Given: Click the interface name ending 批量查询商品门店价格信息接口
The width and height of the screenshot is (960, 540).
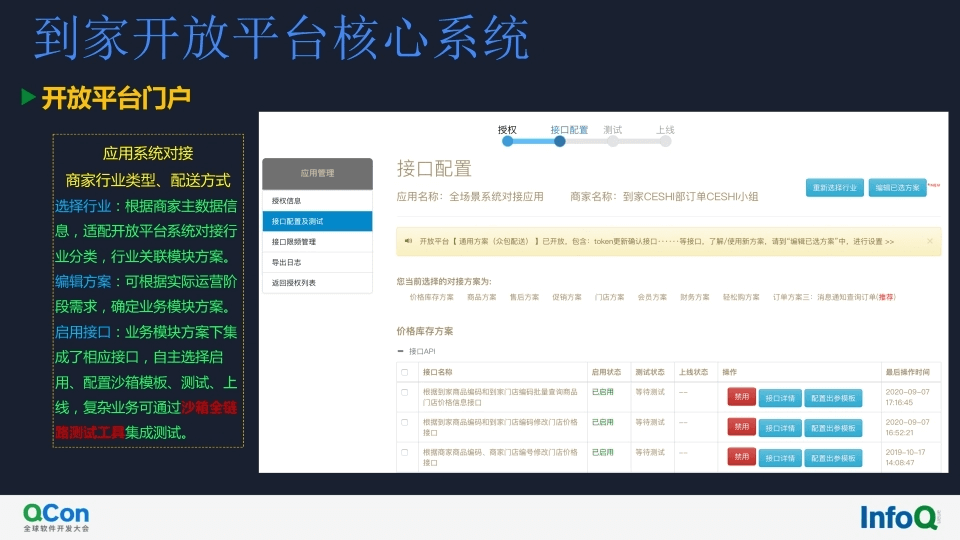Looking at the screenshot, I should (x=500, y=397).
